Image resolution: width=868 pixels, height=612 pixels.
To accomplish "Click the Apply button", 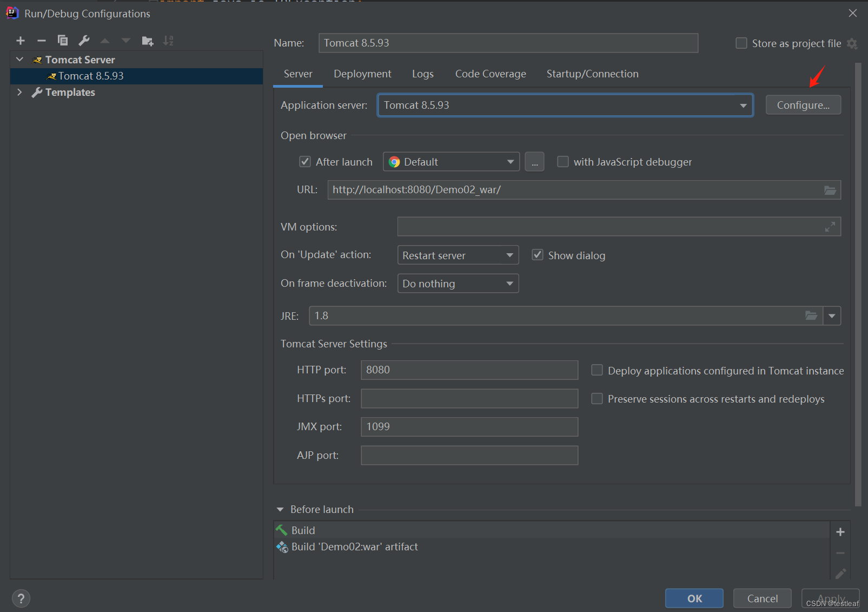I will click(831, 598).
